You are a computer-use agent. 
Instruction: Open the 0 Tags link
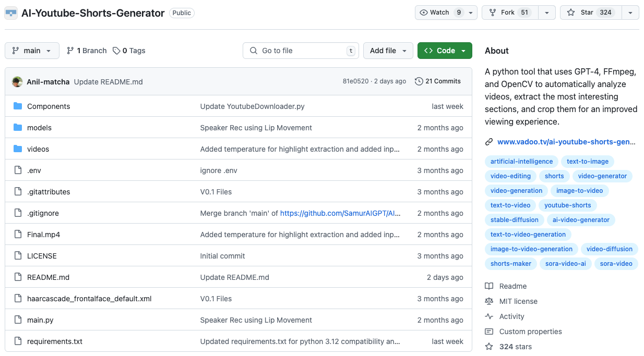click(129, 51)
